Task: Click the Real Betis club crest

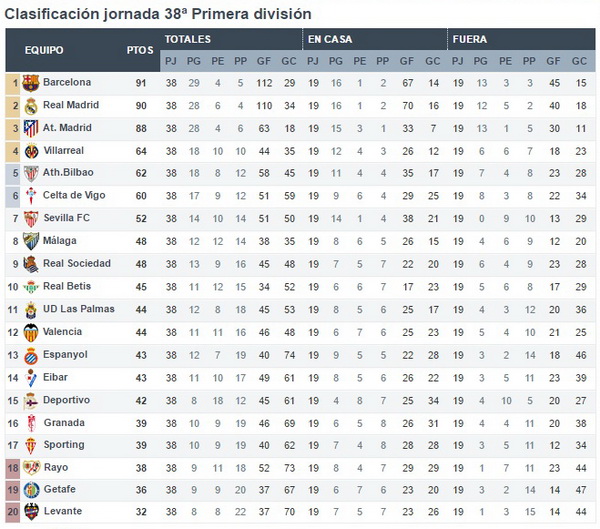Action: pyautogui.click(x=31, y=287)
